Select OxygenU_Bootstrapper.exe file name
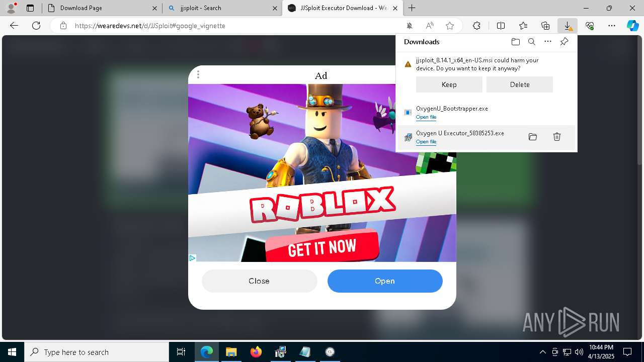 tap(452, 109)
